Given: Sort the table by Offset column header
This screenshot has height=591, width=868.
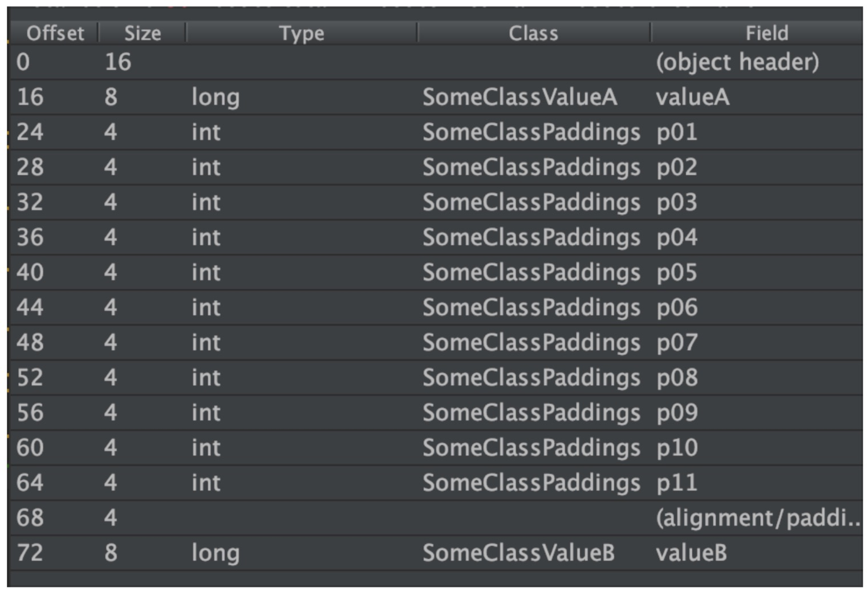Looking at the screenshot, I should click(55, 33).
